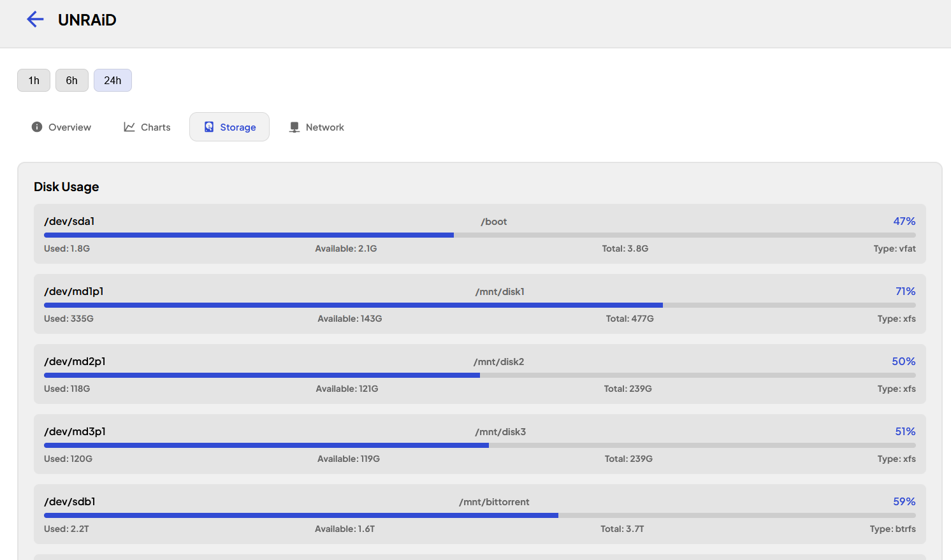Go back using the arrow icon

tap(35, 19)
